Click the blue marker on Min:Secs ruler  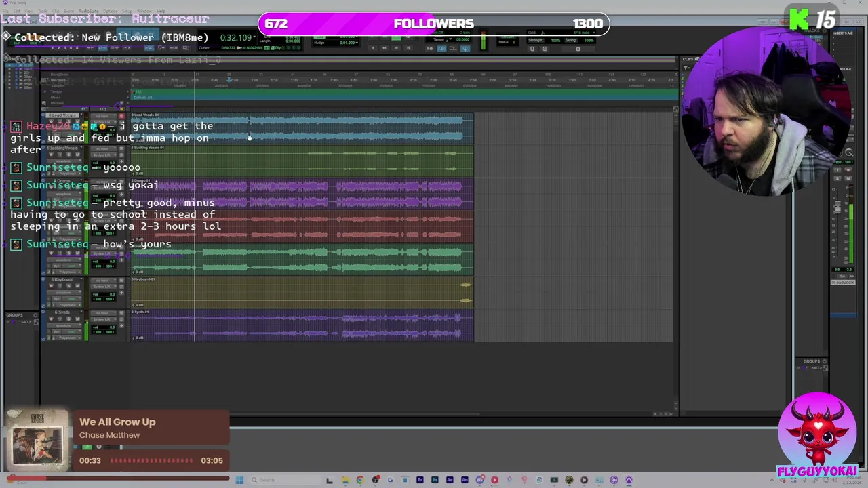point(229,80)
